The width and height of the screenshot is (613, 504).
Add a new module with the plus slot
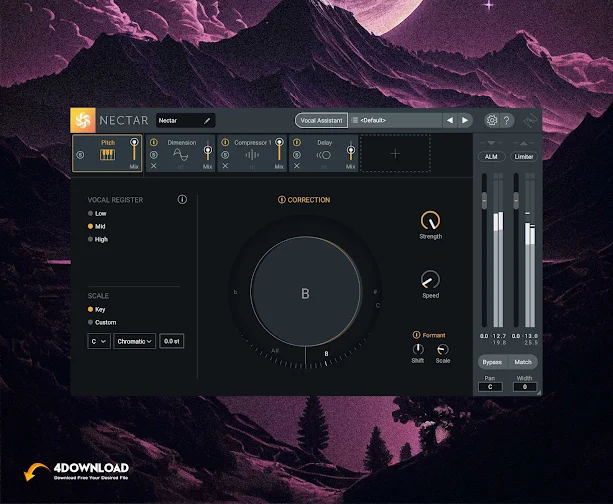tap(395, 153)
